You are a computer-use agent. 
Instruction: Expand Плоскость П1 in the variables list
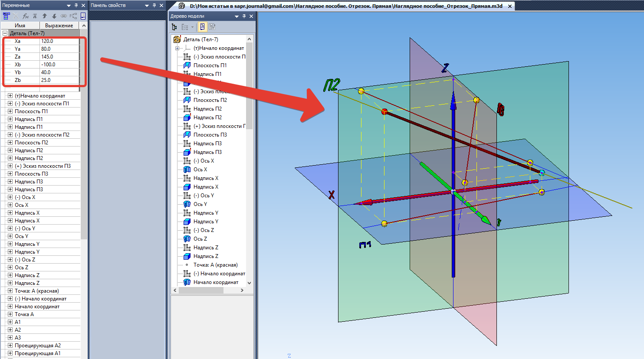click(x=10, y=111)
